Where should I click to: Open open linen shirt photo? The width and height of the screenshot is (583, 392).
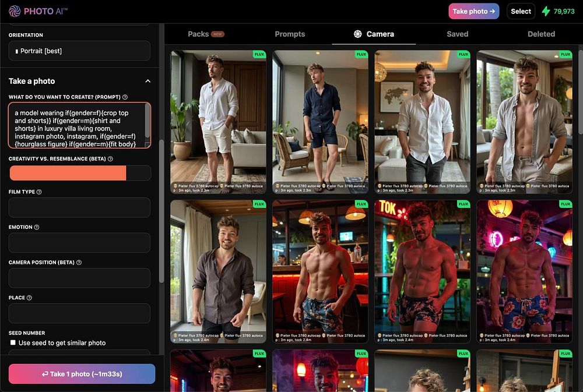525,122
